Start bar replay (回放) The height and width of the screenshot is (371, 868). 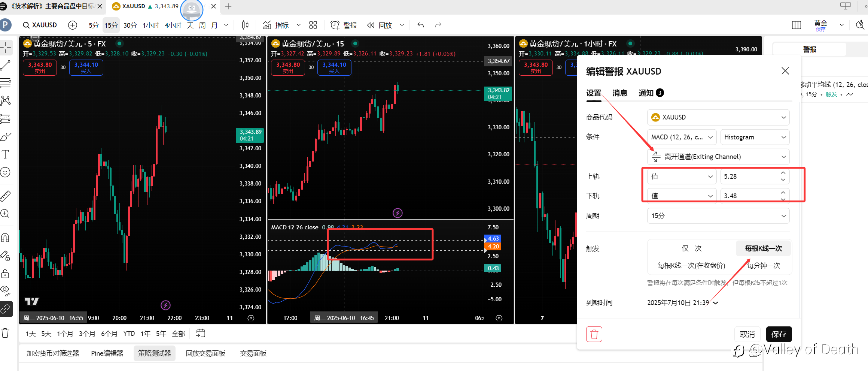coord(380,25)
